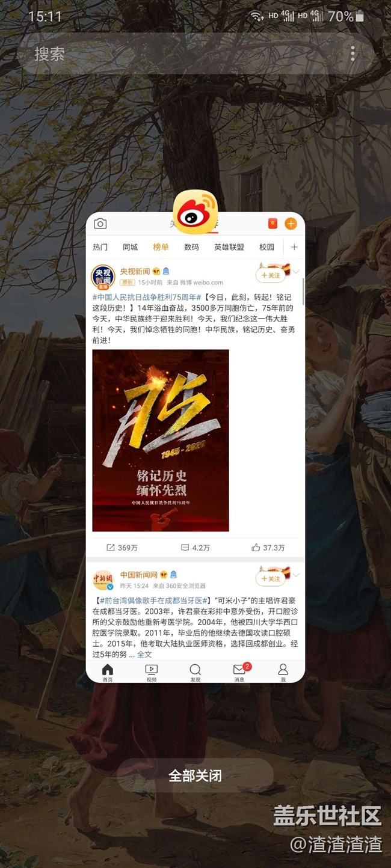Add channel with plus after 校园
The image size is (391, 868).
click(294, 247)
